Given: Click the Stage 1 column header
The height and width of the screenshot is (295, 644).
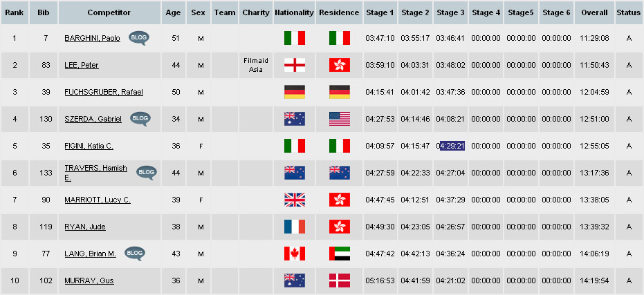Looking at the screenshot, I should coord(380,12).
